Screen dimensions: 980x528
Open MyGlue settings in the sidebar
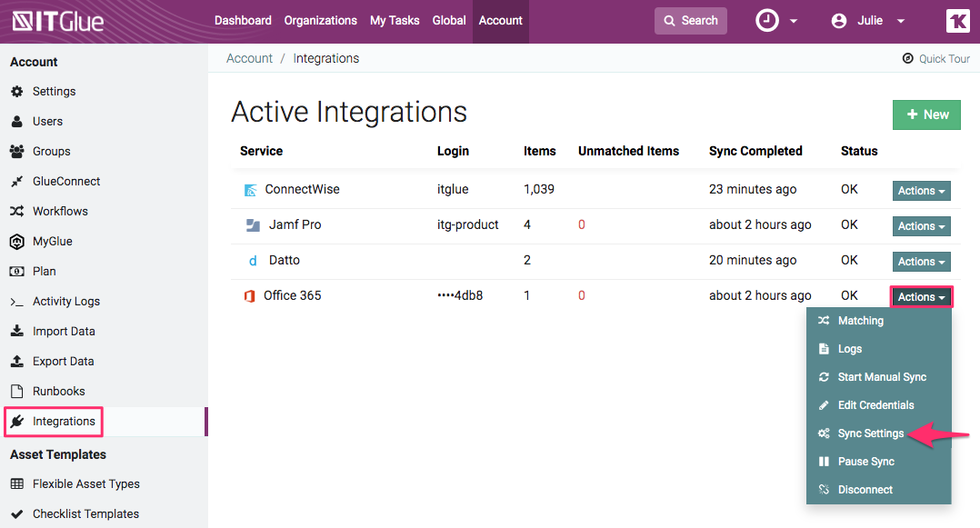tap(53, 241)
